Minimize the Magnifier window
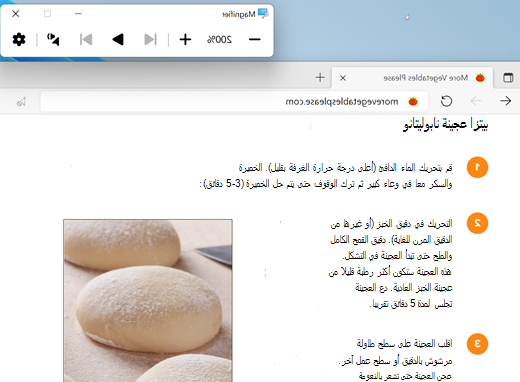Screen dimensions: 520x382 pos(78,14)
